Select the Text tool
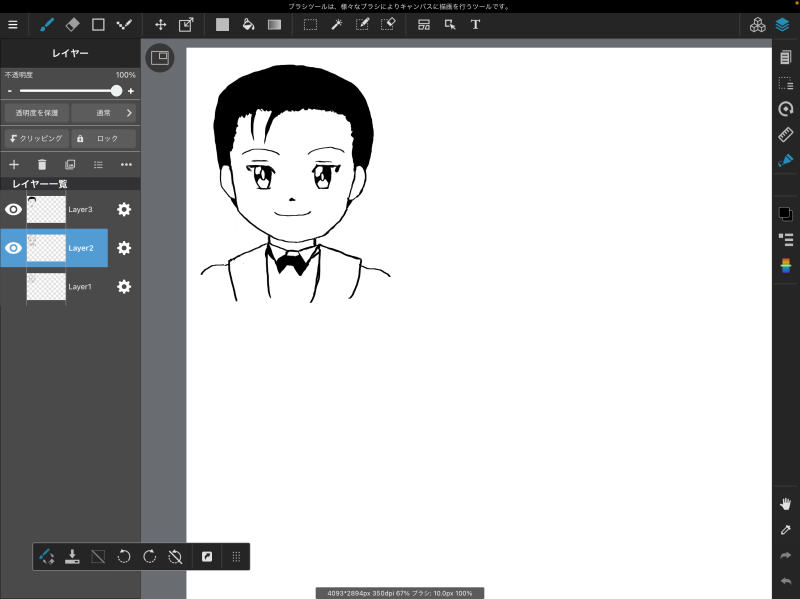 [x=475, y=24]
